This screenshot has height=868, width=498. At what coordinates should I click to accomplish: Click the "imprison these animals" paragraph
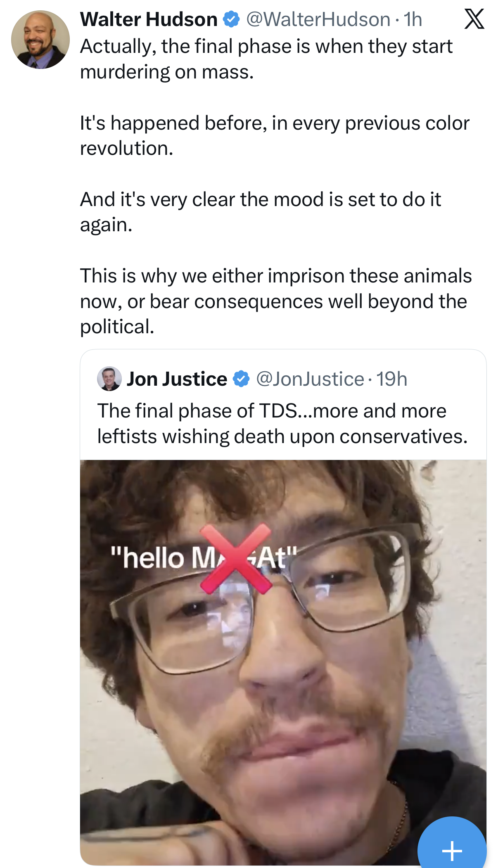click(x=275, y=301)
